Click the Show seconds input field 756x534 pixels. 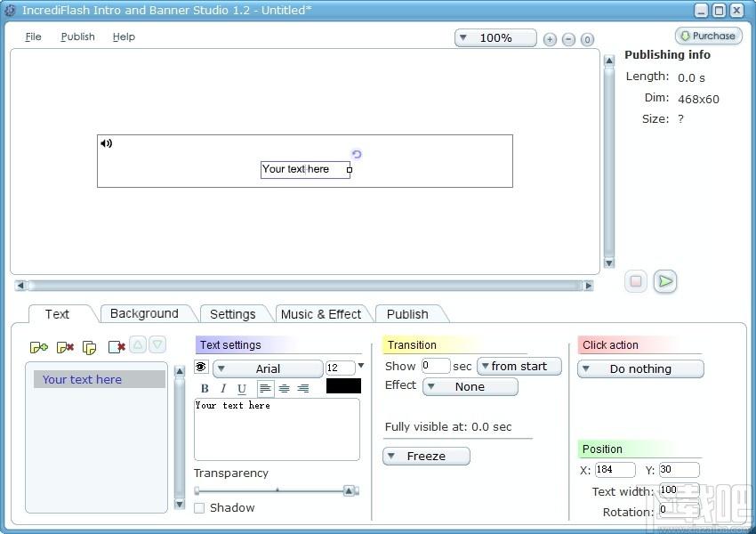(x=436, y=366)
